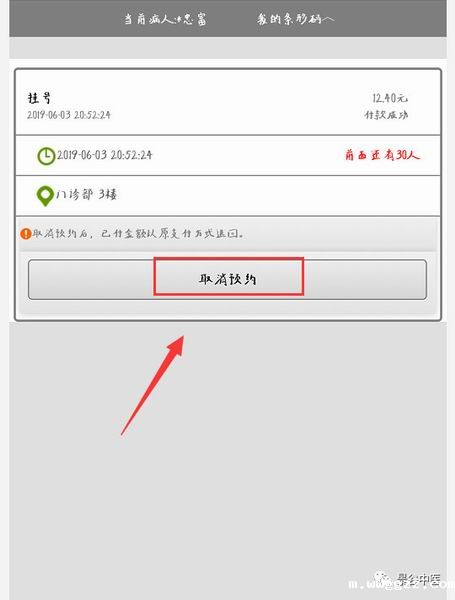The width and height of the screenshot is (455, 600).
Task: Click the 挂号 record title
Action: (39, 98)
